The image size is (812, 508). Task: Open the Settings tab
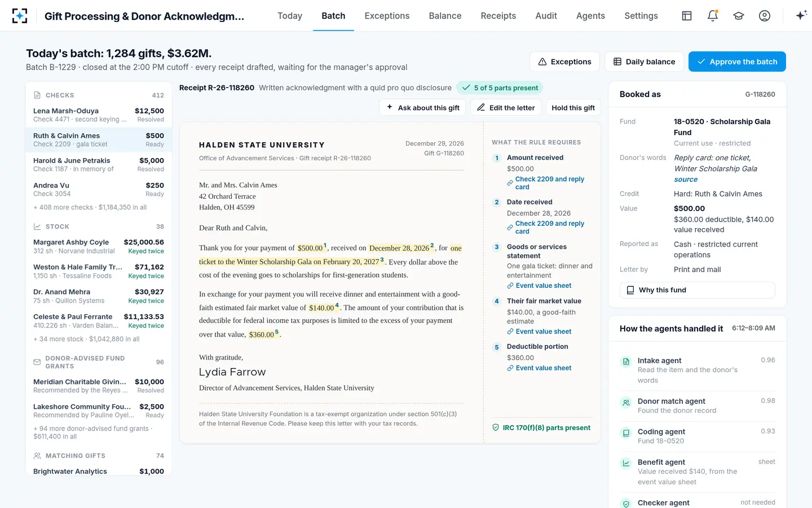click(641, 16)
